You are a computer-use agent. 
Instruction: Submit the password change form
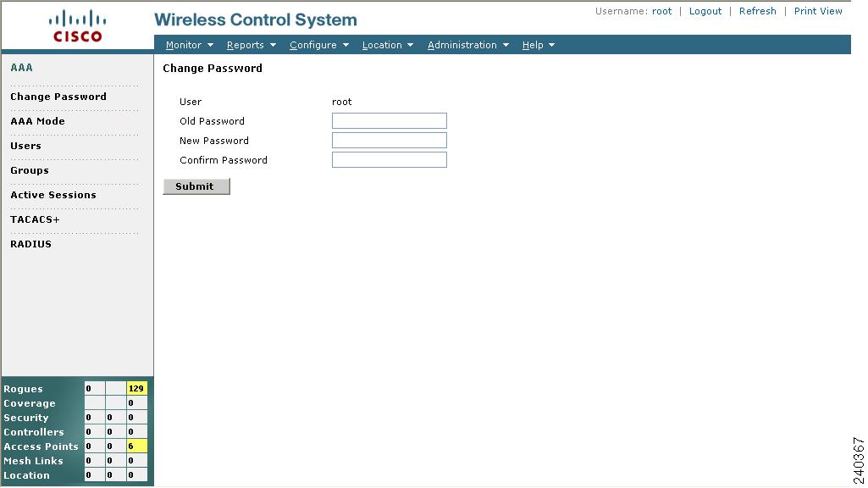(x=196, y=186)
